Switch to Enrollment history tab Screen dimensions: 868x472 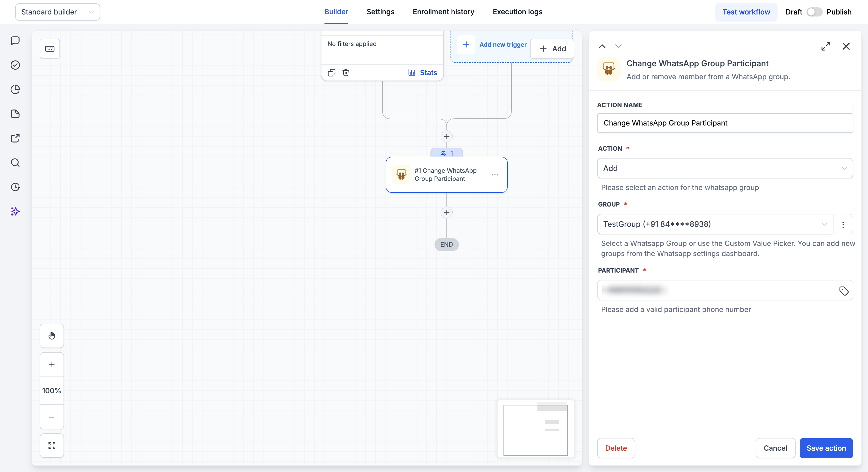(443, 12)
